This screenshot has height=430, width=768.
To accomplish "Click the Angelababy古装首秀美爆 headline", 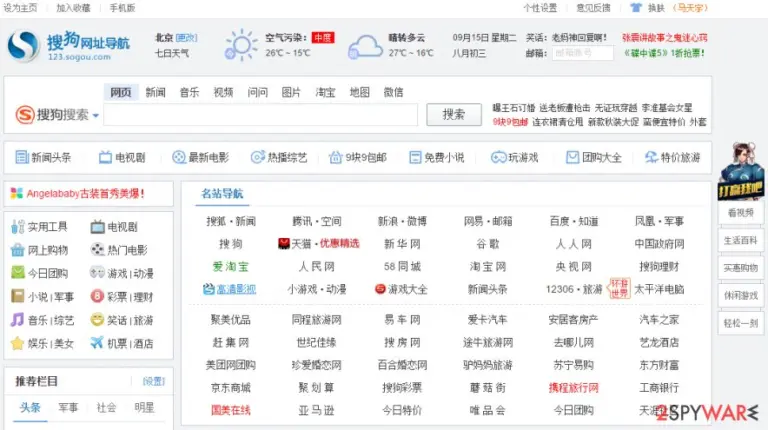I will click(x=85, y=193).
